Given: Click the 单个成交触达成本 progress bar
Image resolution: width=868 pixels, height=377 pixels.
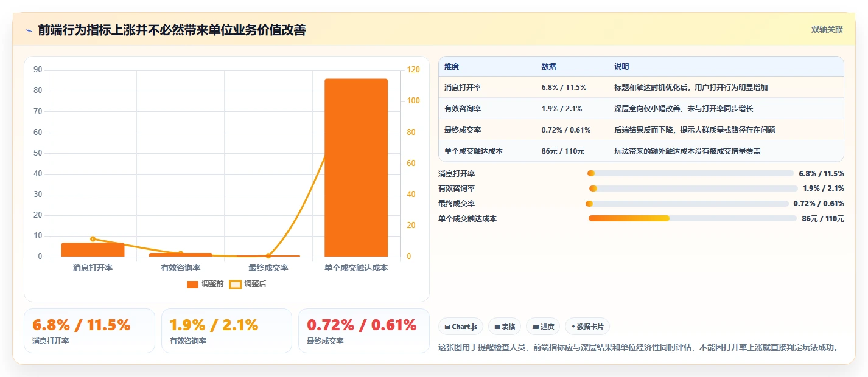Looking at the screenshot, I should (x=693, y=218).
